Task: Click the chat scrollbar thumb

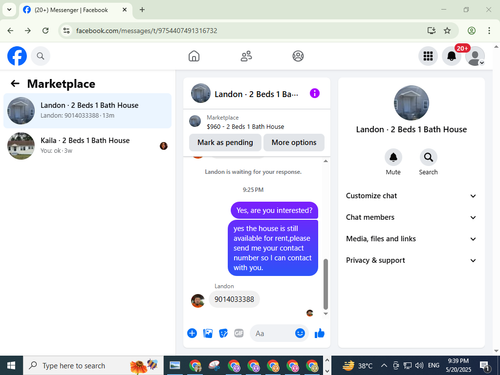Action: click(x=326, y=284)
